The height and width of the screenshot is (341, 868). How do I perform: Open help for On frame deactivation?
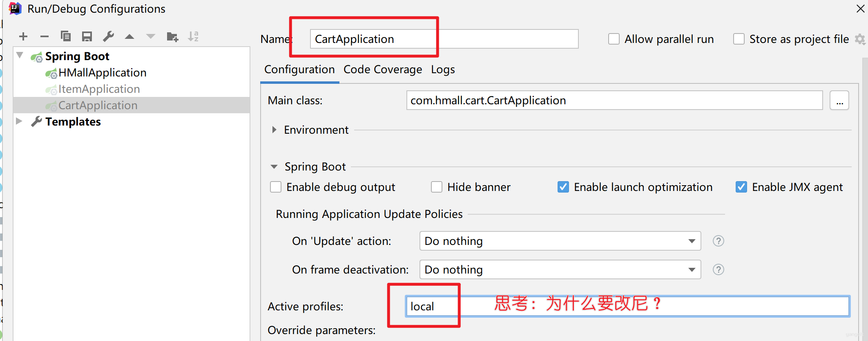[x=718, y=269]
